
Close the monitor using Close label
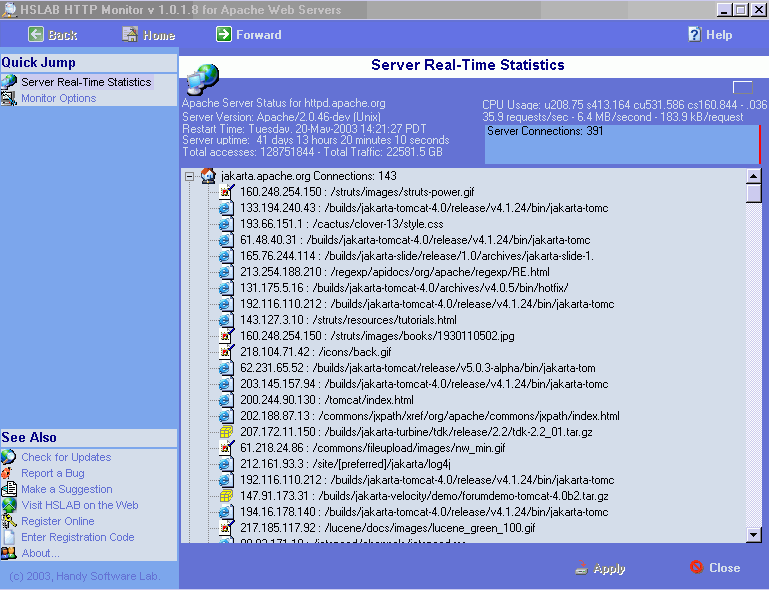724,567
